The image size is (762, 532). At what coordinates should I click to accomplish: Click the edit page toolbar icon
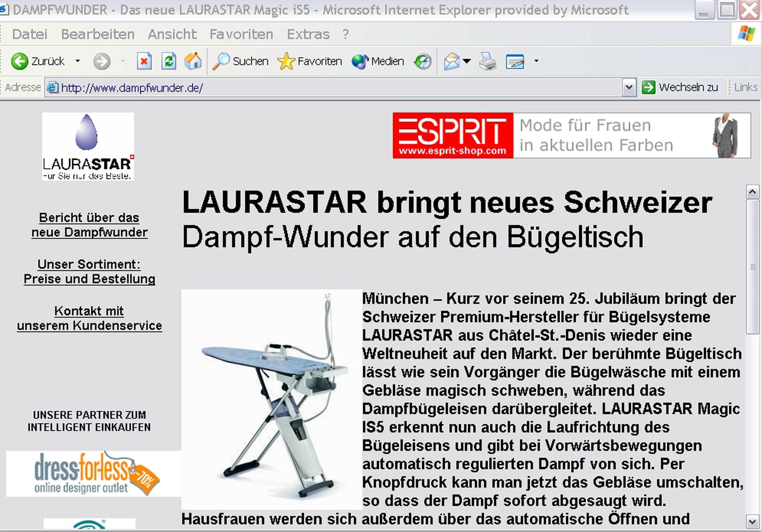(x=515, y=61)
